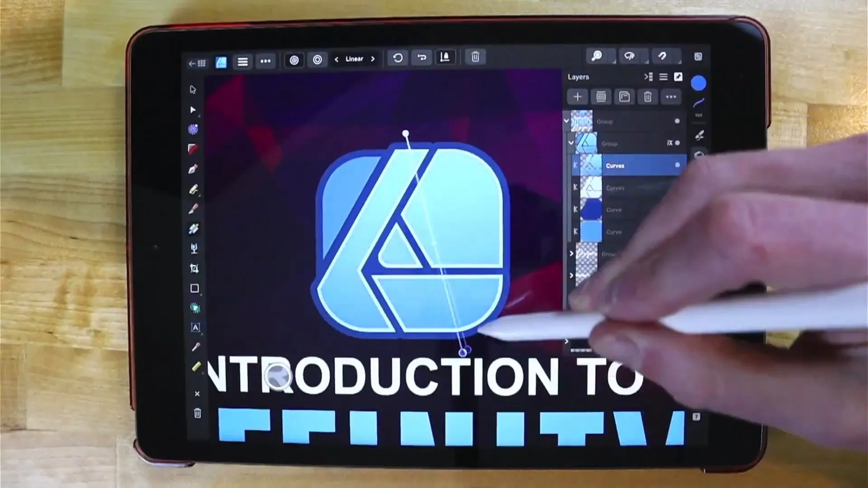Select the Node tool below the Move tool
868x488 pixels.
pyautogui.click(x=193, y=110)
